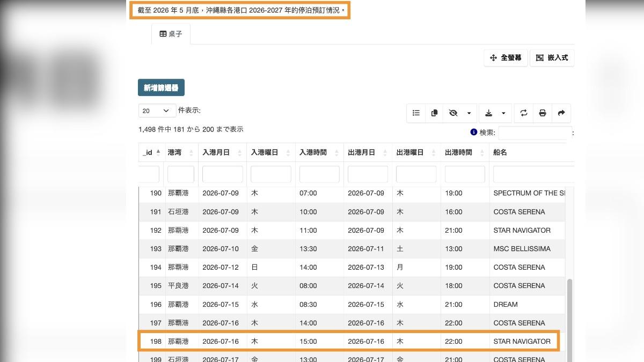Select the 日 weekday cell in row 194

[271, 267]
